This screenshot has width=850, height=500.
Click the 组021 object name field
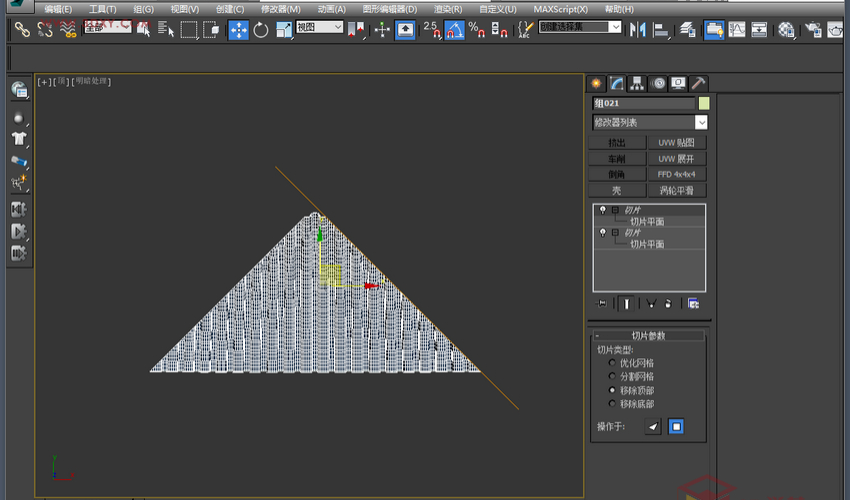(643, 103)
